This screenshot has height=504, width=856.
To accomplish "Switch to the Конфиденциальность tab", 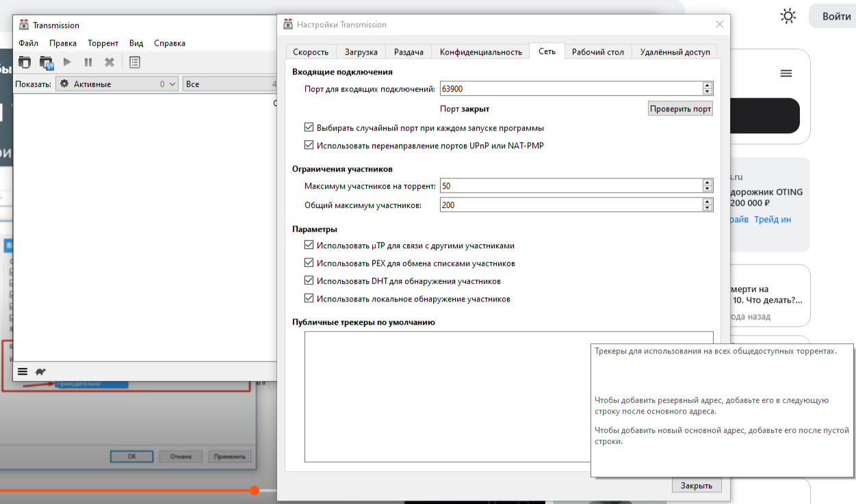I will pos(480,51).
